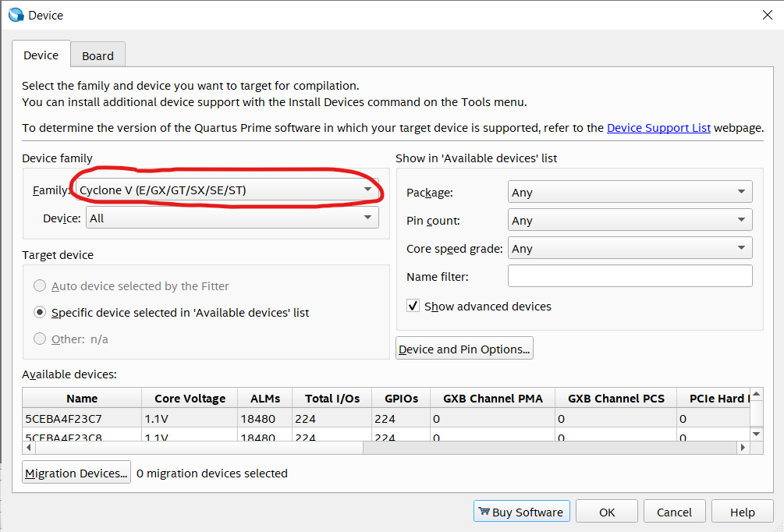Click the horizontal scrollbar left arrow
Screen dimensions: 784x532
click(x=29, y=447)
